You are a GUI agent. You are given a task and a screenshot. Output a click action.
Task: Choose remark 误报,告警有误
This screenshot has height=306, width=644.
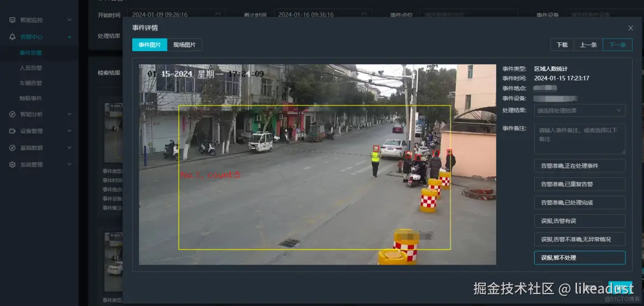pyautogui.click(x=579, y=221)
